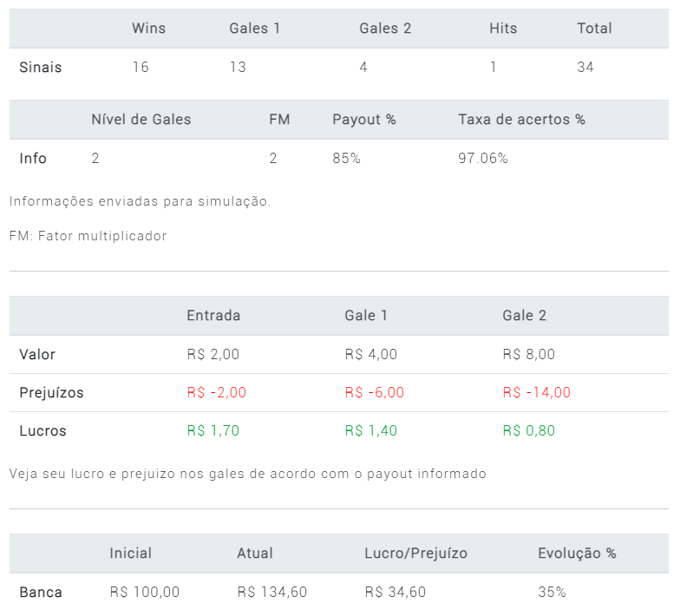The image size is (680, 616).
Task: Click the Evolução % value 35%
Action: click(552, 592)
